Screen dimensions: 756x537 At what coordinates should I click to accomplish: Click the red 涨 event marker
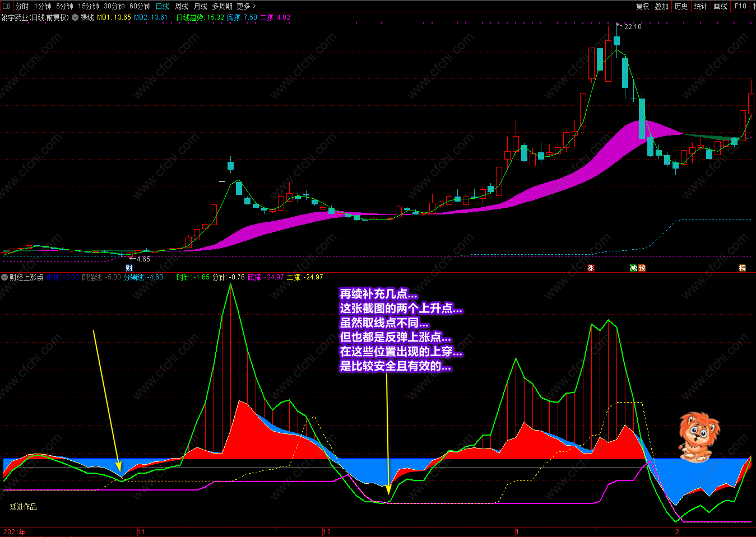[x=591, y=268]
